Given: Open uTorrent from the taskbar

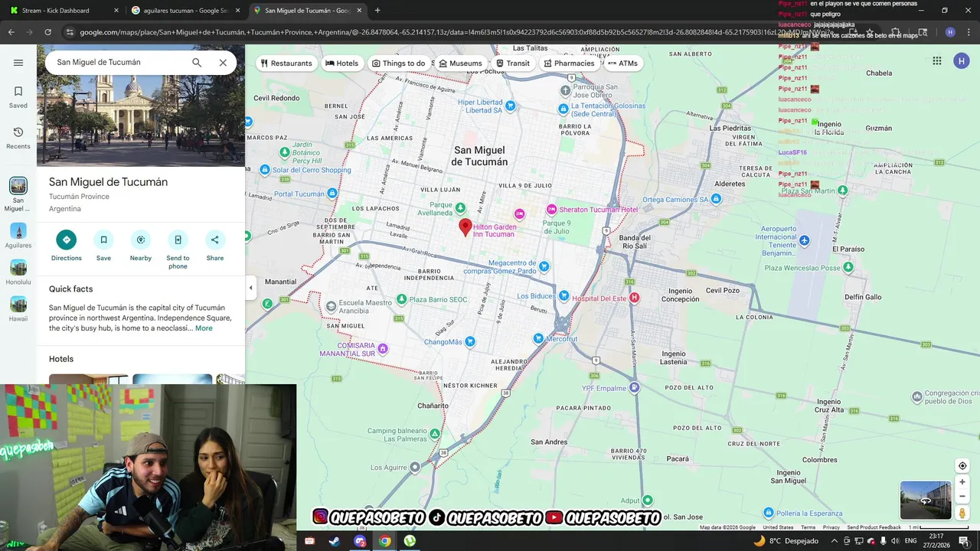Looking at the screenshot, I should point(410,541).
